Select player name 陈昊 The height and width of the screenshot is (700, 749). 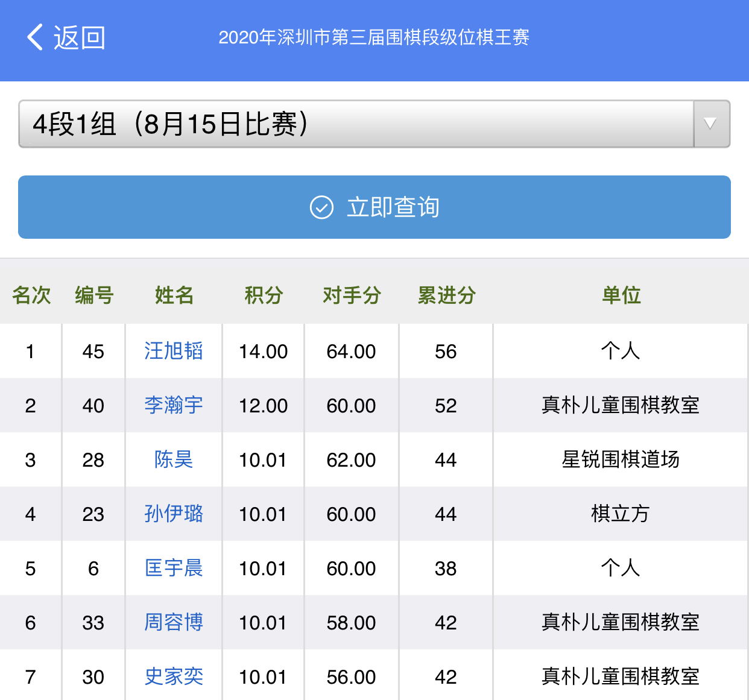tap(174, 459)
